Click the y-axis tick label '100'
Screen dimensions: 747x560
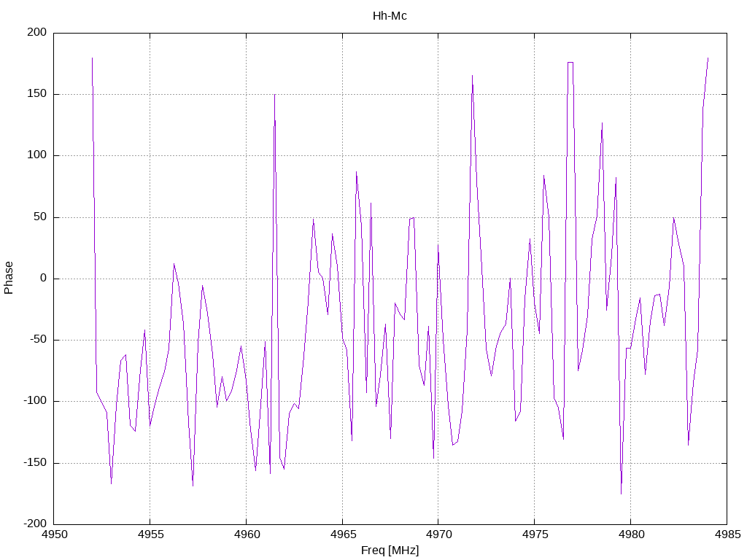point(37,155)
